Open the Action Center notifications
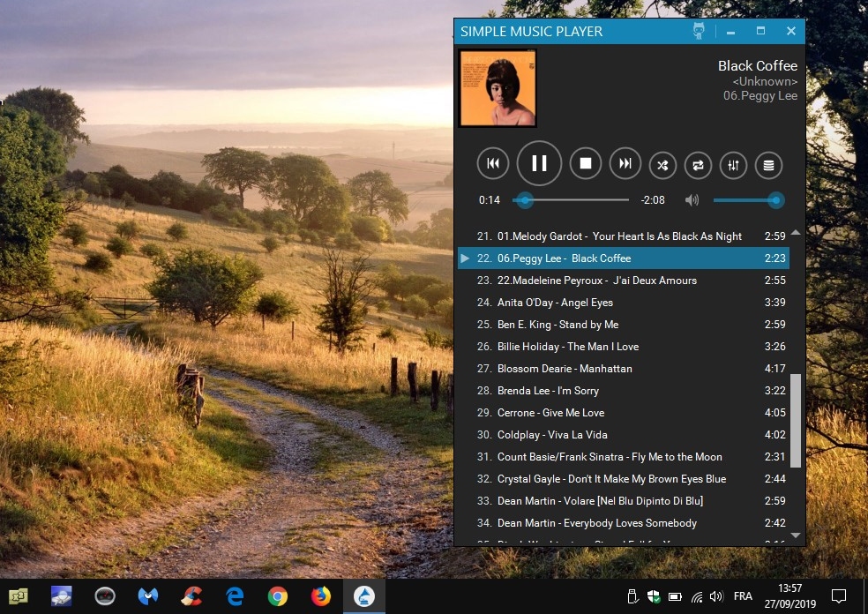 coord(839,596)
